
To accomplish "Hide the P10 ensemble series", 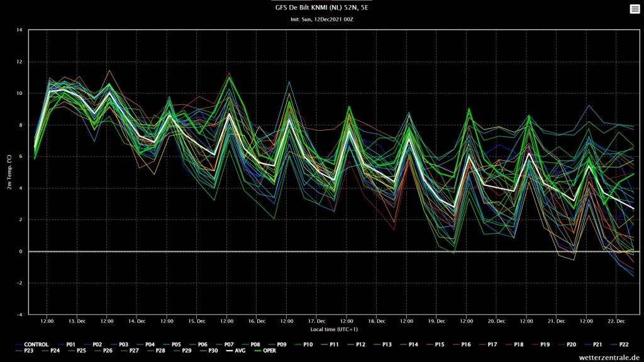I will [304, 344].
